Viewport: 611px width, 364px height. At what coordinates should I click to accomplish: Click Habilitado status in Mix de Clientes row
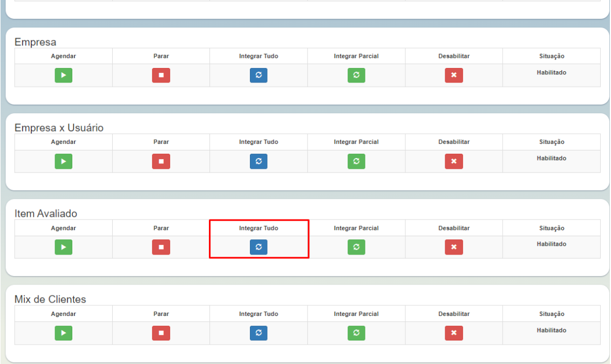click(x=552, y=330)
